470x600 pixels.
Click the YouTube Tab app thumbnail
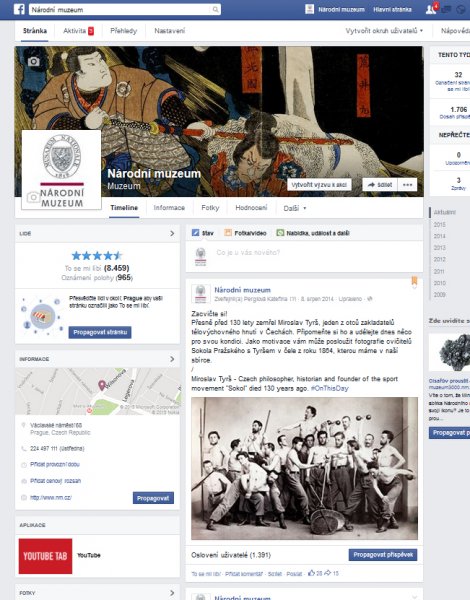45,556
